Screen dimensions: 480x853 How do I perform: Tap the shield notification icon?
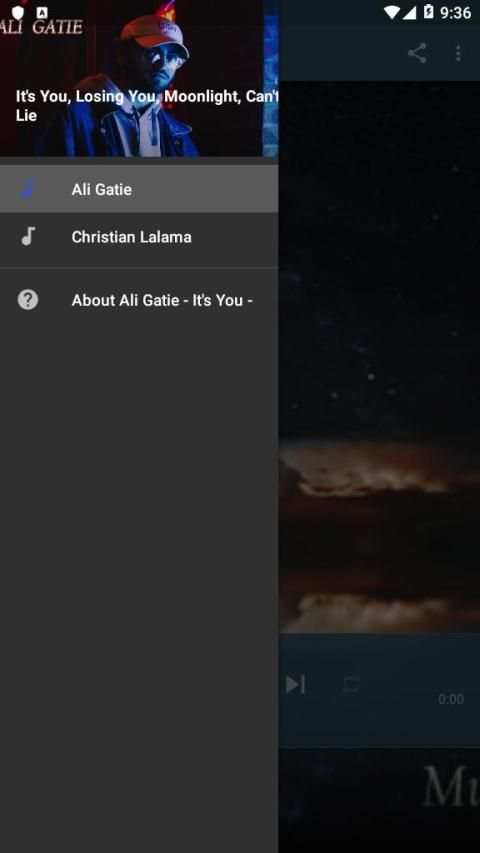18,12
